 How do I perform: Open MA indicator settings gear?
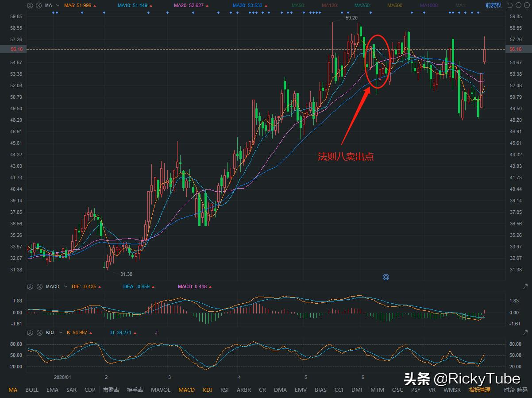click(30, 5)
